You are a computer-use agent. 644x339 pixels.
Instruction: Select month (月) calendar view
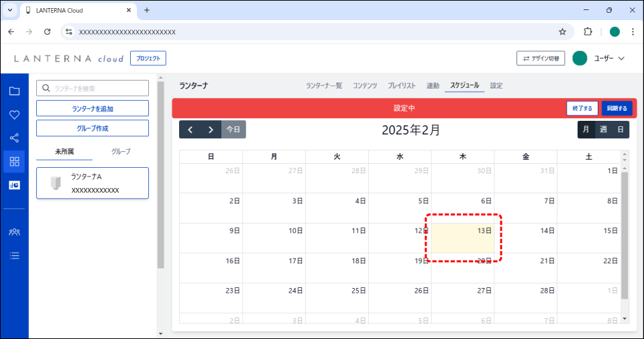(x=586, y=130)
